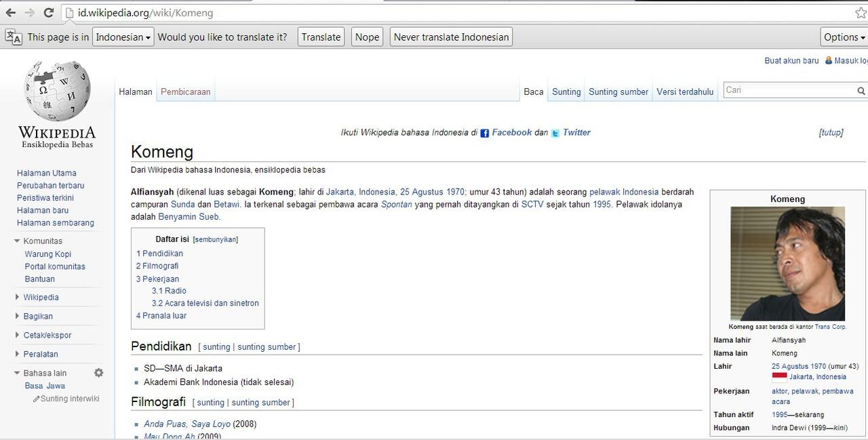The image size is (868, 440).
Task: Click the Translate button
Action: coord(321,37)
